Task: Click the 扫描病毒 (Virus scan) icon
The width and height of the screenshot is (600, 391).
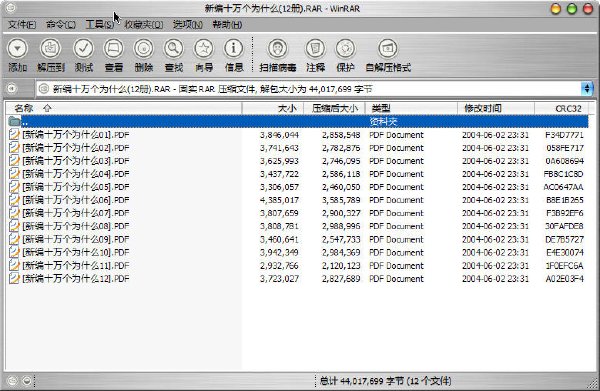Action: point(277,49)
